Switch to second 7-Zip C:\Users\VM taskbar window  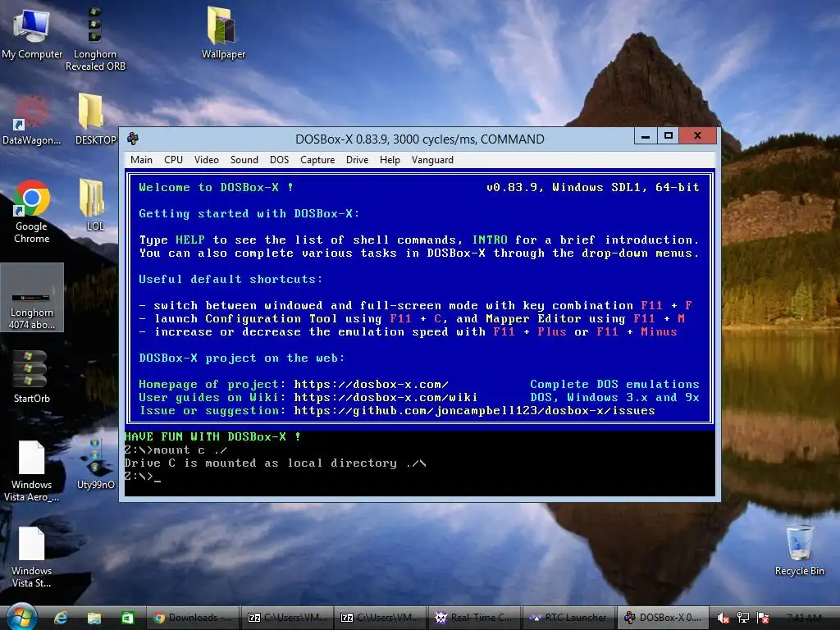[x=380, y=618]
